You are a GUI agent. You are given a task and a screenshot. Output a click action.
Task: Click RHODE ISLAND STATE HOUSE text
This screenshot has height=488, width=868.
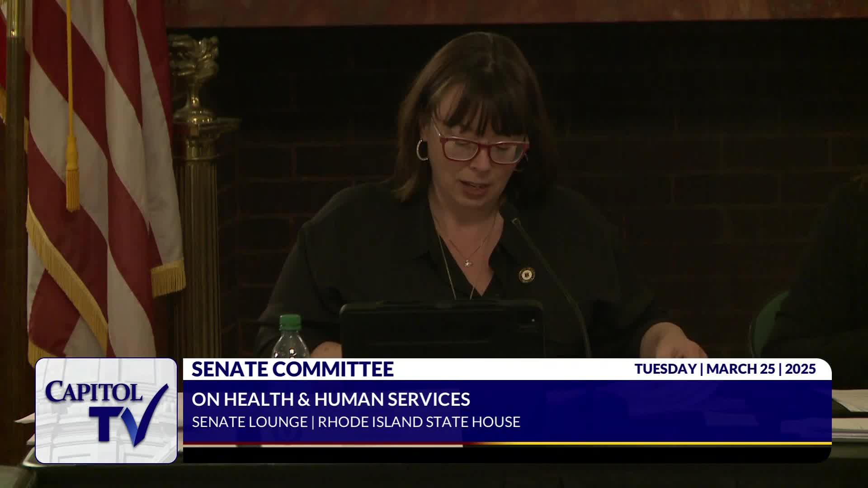pyautogui.click(x=419, y=422)
